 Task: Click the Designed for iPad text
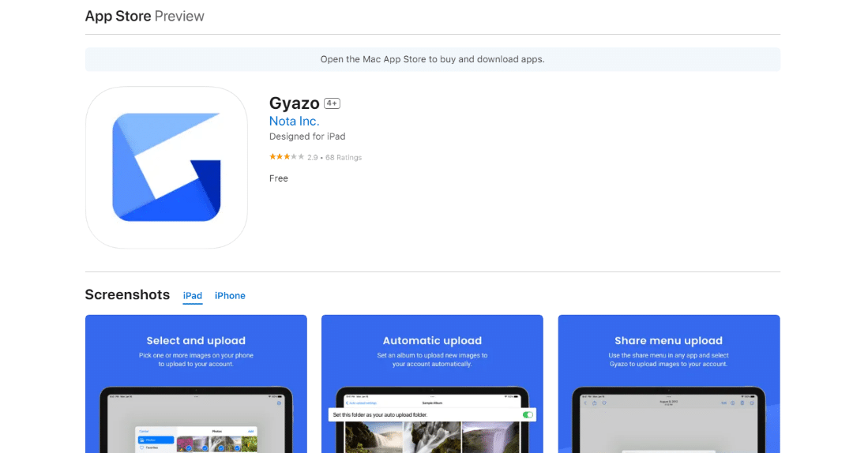[x=307, y=136]
